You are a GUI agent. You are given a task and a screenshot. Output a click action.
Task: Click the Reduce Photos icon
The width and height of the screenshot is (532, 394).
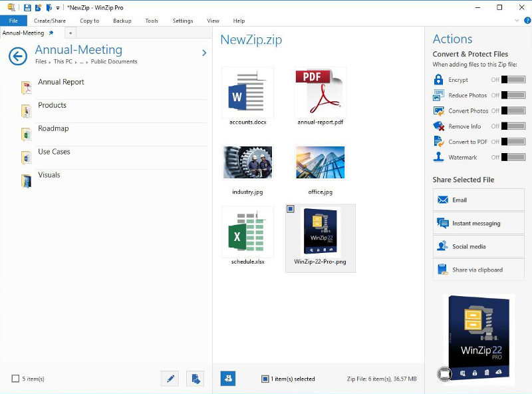[x=438, y=95]
